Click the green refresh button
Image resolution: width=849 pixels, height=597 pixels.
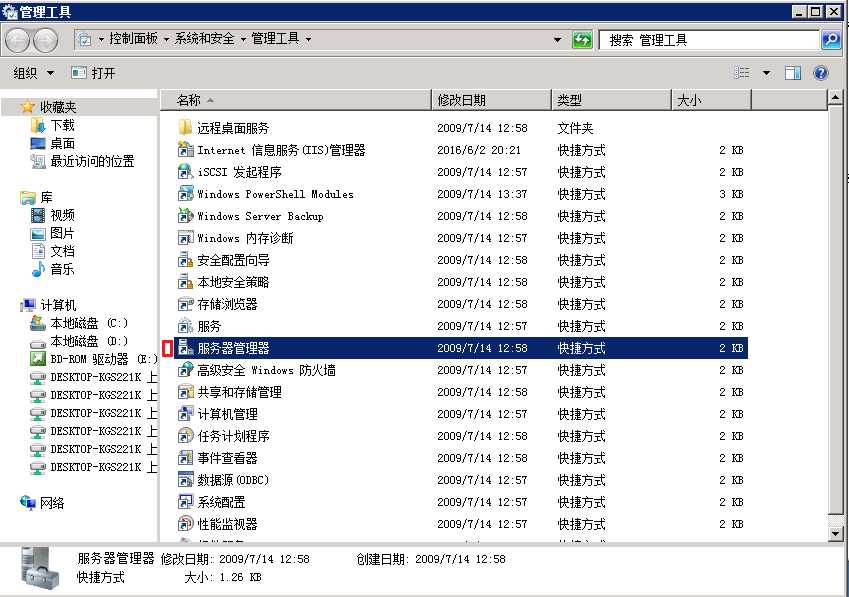click(582, 40)
